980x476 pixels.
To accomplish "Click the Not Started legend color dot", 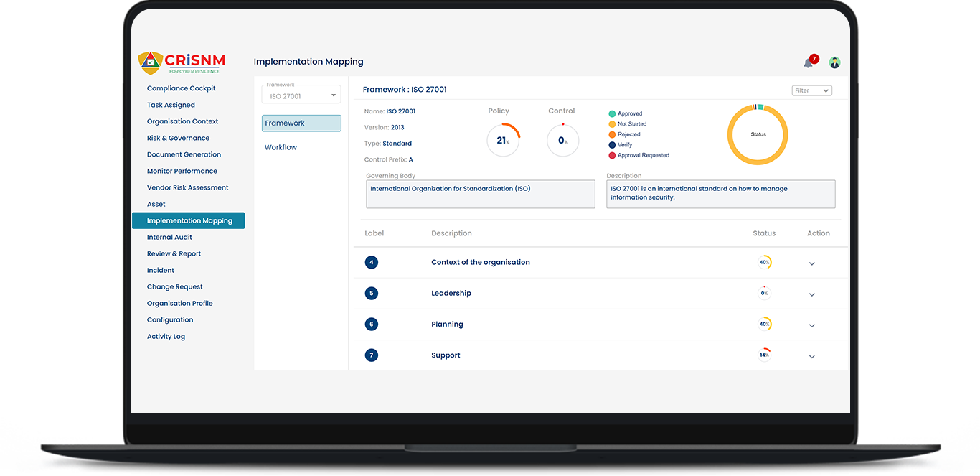I will tap(612, 124).
